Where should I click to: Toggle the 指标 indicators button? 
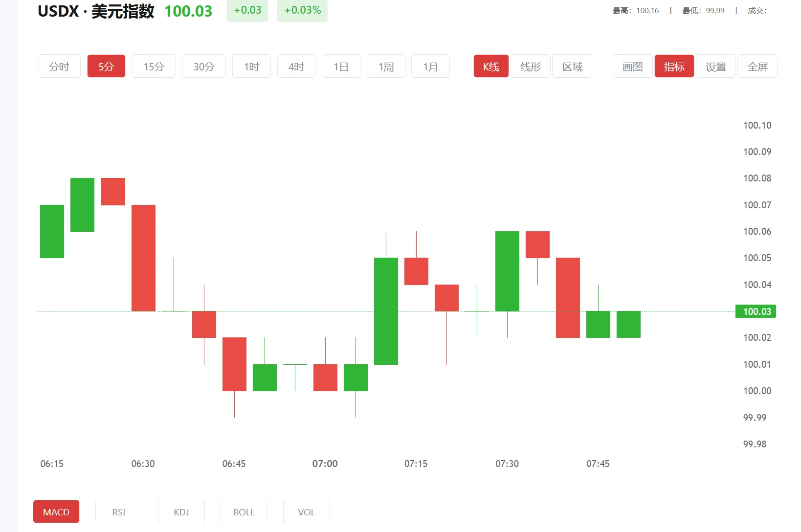[x=674, y=66]
